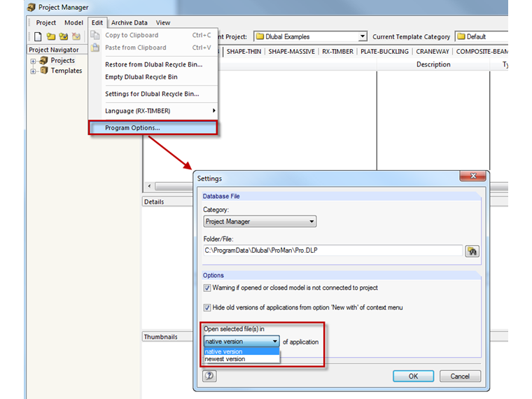Toggle Hide old versions of applications checkbox

[x=207, y=308]
